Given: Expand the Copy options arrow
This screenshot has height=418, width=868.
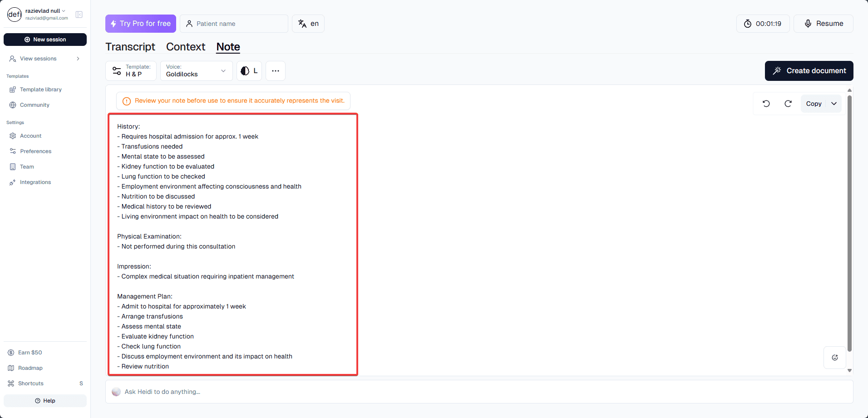Looking at the screenshot, I should click(834, 104).
